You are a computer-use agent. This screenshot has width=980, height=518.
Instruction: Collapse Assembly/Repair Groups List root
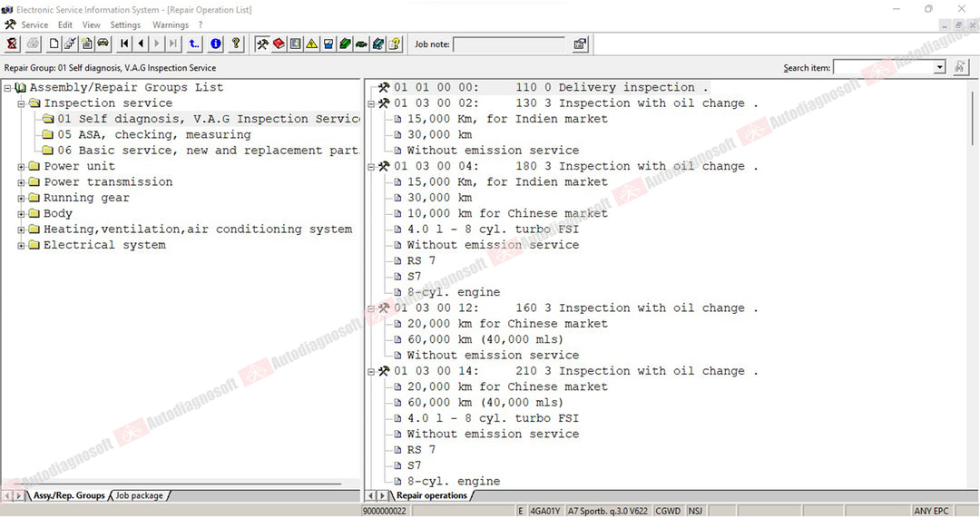pyautogui.click(x=7, y=88)
